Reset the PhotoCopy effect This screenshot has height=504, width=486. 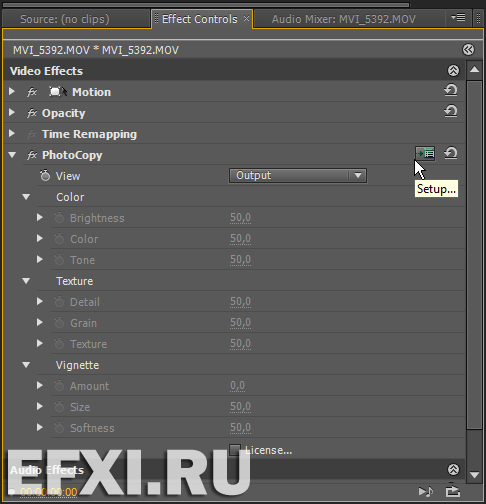(x=451, y=154)
